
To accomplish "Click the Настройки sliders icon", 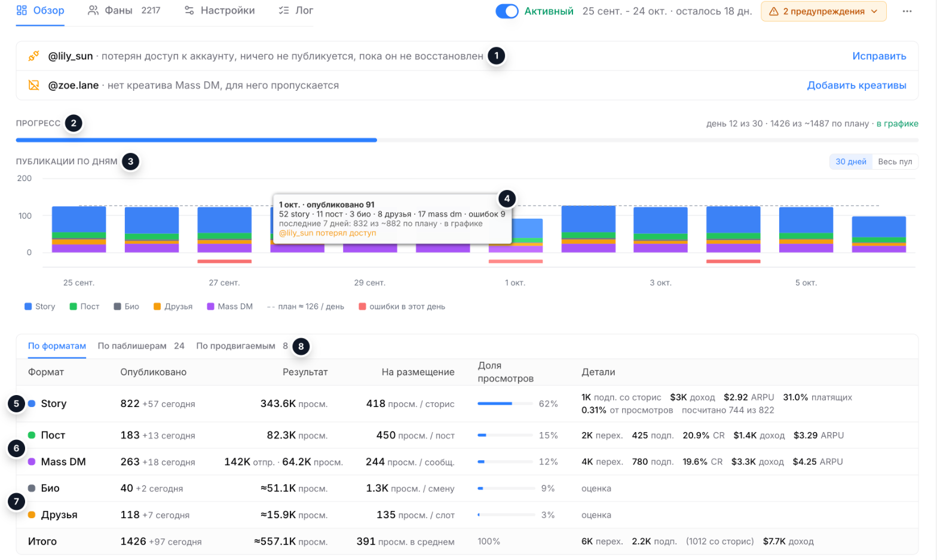I will [189, 10].
